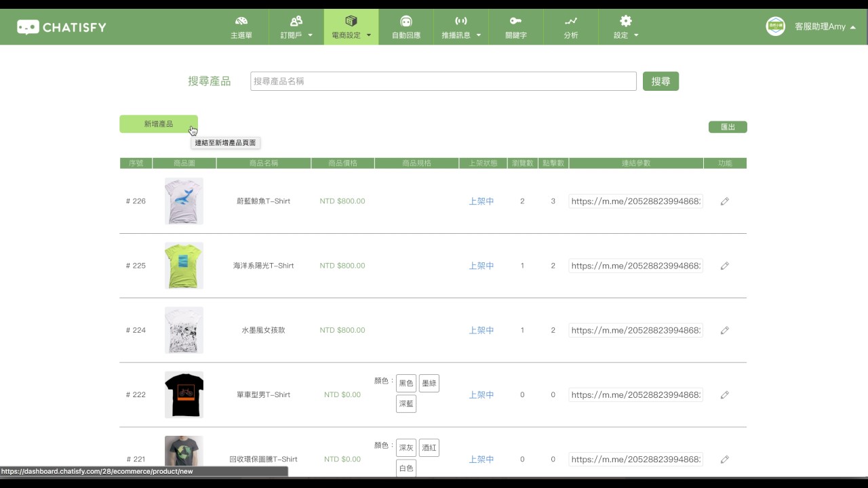868x488 pixels.
Task: Edit product #225 with pencil icon
Action: [724, 266]
